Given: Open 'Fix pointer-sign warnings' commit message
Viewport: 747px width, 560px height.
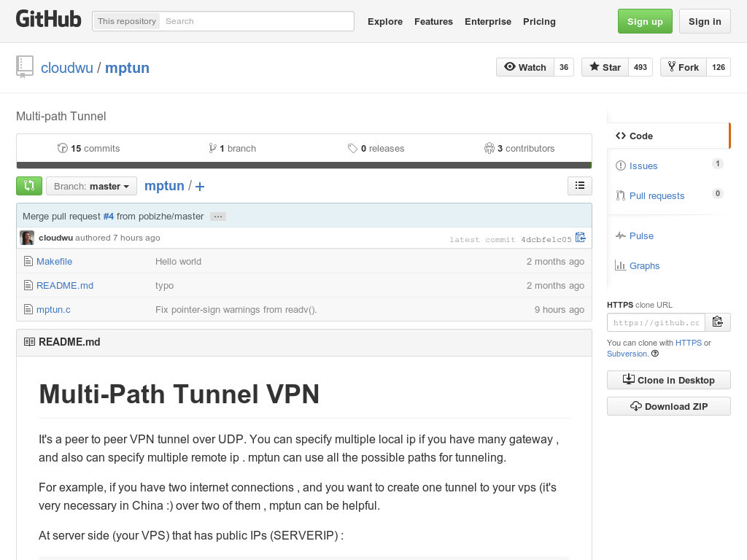Looking at the screenshot, I should pos(236,309).
